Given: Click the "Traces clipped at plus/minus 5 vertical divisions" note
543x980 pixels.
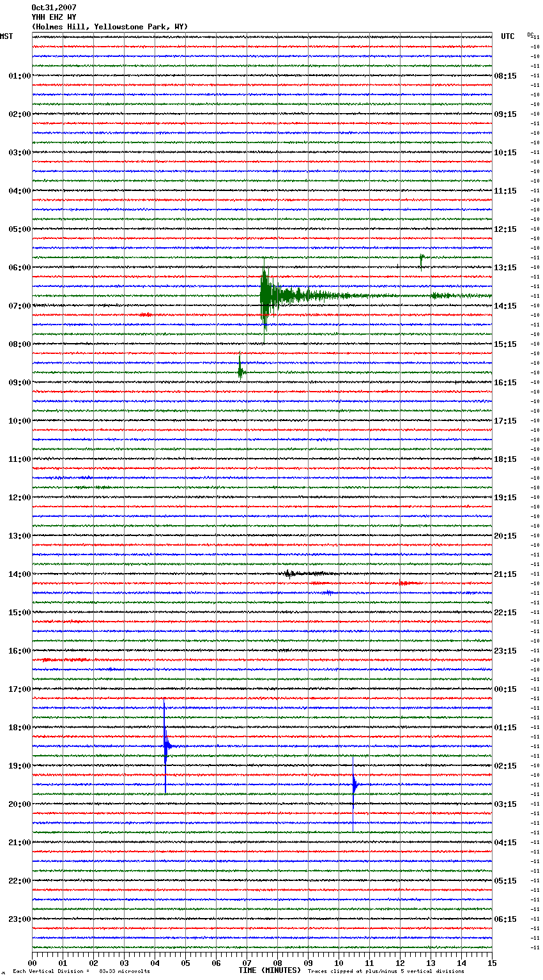Looking at the screenshot, I should pos(386,971).
